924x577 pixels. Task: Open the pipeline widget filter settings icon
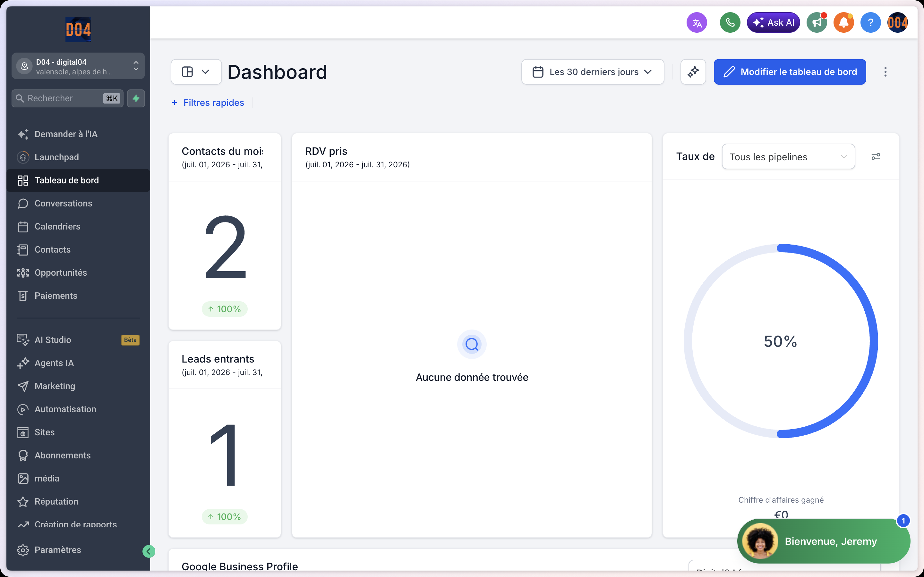point(876,156)
